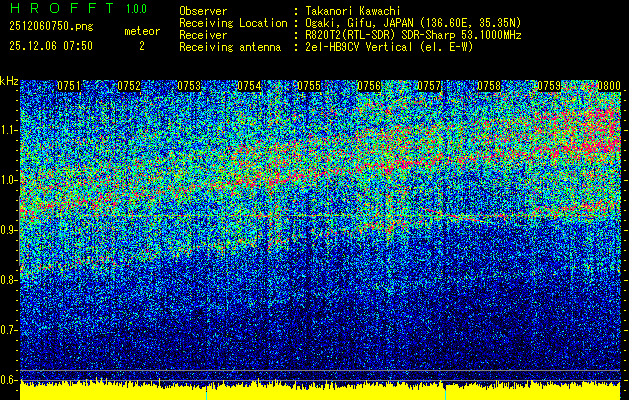Viewport: 629px width, 400px height.
Task: Click the 'Observer' field label
Action: (x=203, y=11)
